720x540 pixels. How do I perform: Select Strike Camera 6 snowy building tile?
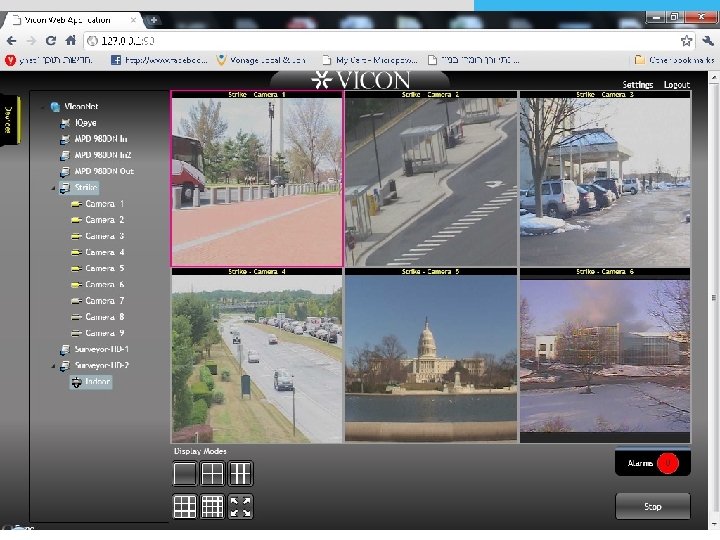[605, 355]
